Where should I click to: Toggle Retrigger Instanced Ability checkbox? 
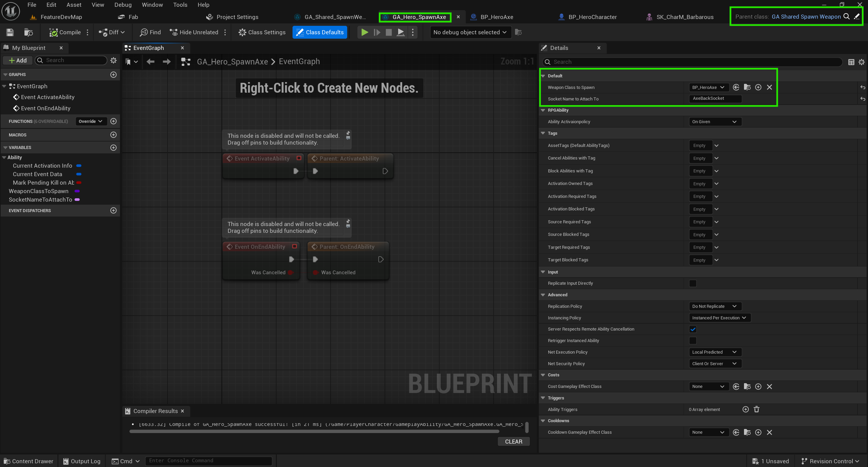tap(693, 340)
